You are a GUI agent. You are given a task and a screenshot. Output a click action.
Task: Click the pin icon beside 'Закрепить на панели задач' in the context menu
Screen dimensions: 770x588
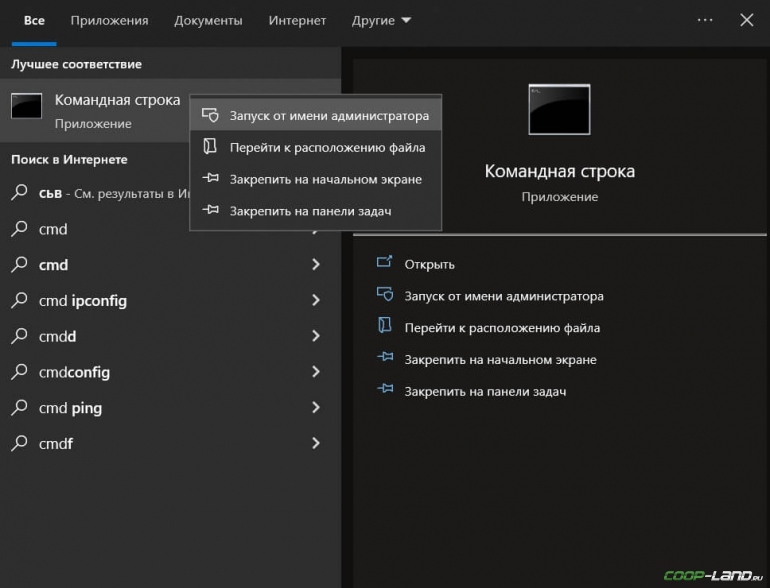point(210,211)
